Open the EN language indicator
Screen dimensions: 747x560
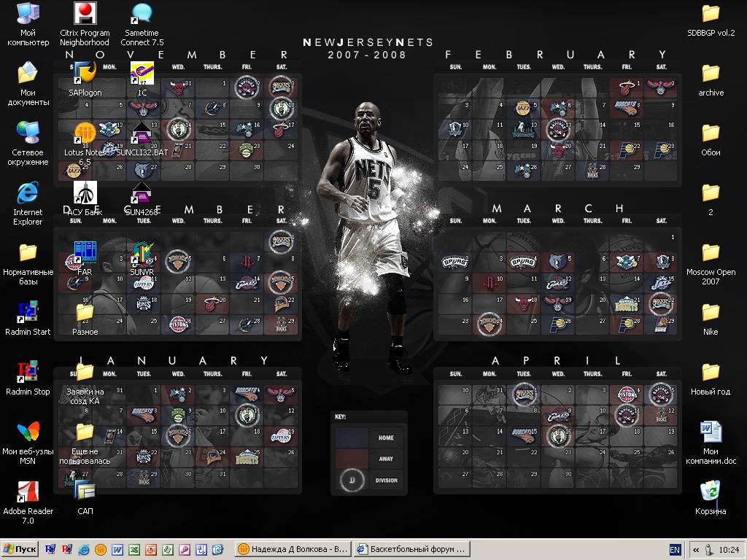pyautogui.click(x=675, y=550)
